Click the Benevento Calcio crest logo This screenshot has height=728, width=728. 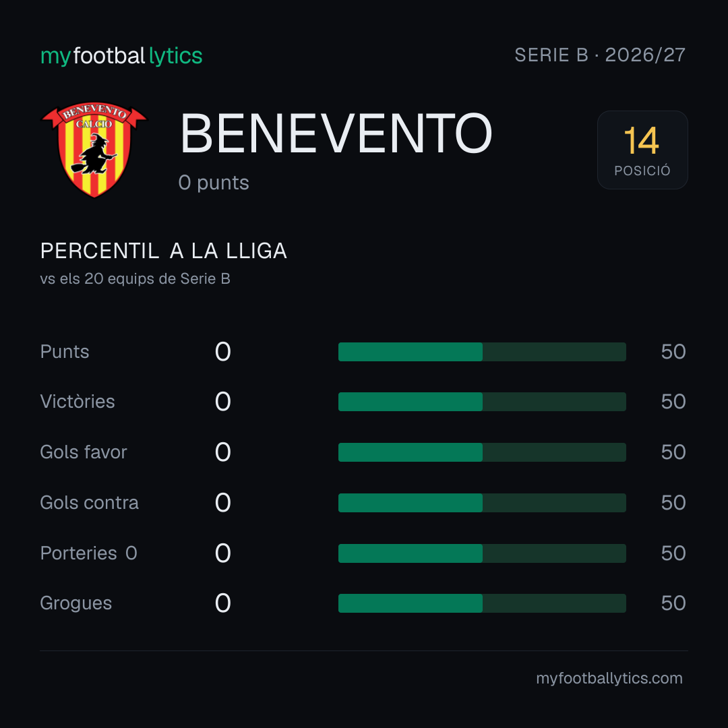coord(94,150)
